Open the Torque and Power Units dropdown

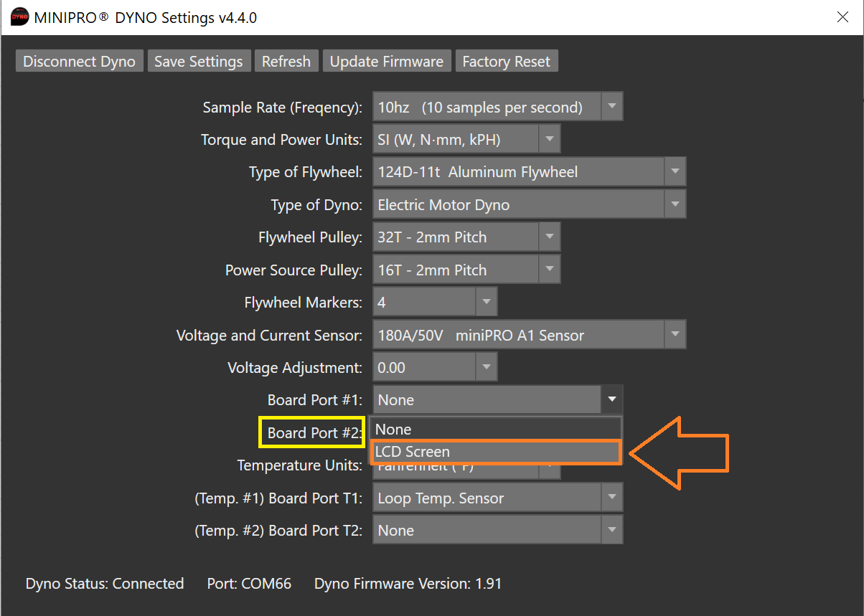(x=466, y=139)
